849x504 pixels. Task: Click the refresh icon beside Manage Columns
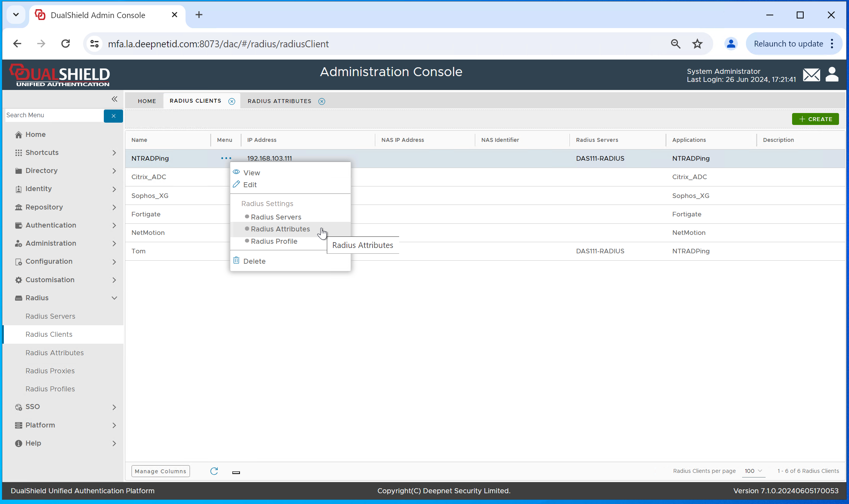(x=214, y=471)
